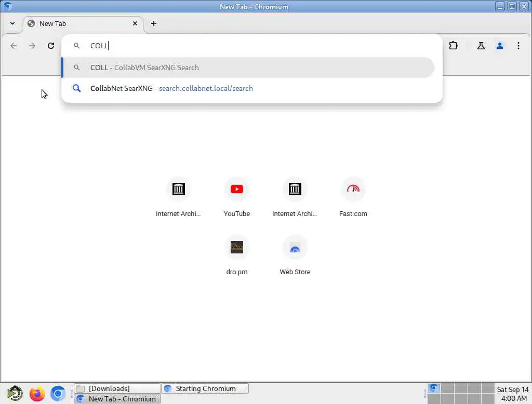The height and width of the screenshot is (404, 532).
Task: Click the address bar input with COLL
Action: click(x=252, y=46)
